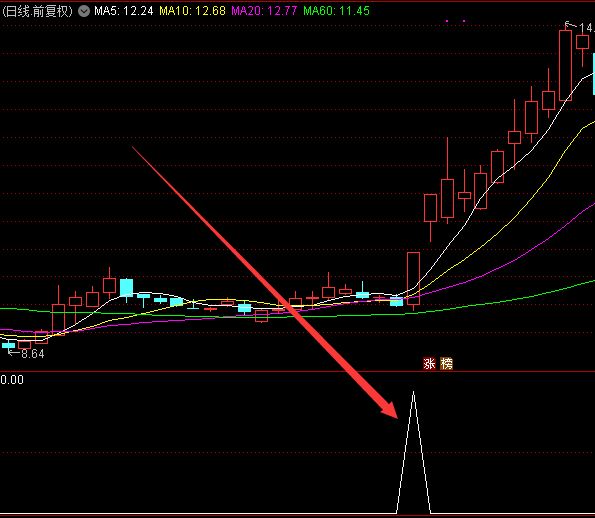Click the tall red limit-up candle at breakout
The width and height of the screenshot is (595, 518).
pos(413,279)
